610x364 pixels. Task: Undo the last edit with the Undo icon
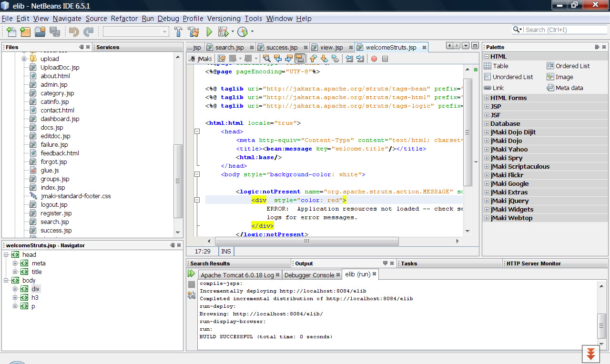pyautogui.click(x=74, y=32)
